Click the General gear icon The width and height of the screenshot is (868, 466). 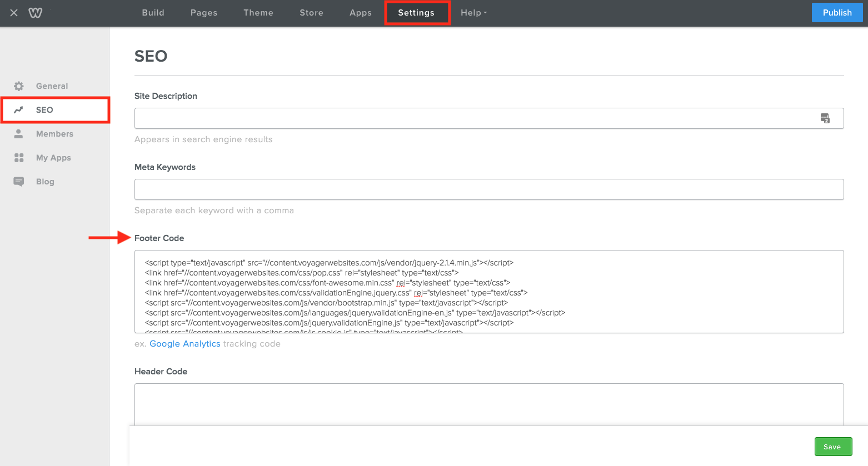point(19,86)
